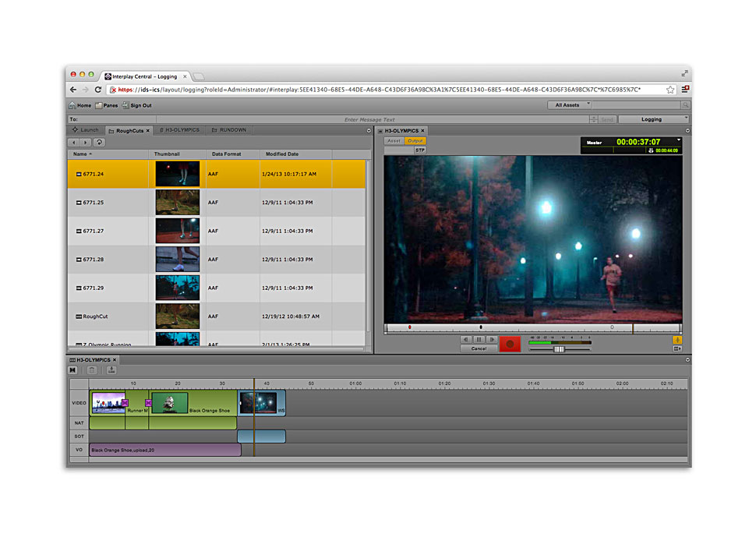Toggle Output mode in the viewer

click(x=415, y=141)
